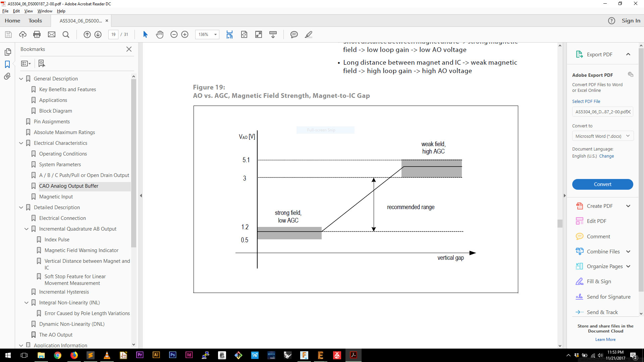Open the Edit PDF tool
This screenshot has width=644, height=362.
pos(596,221)
